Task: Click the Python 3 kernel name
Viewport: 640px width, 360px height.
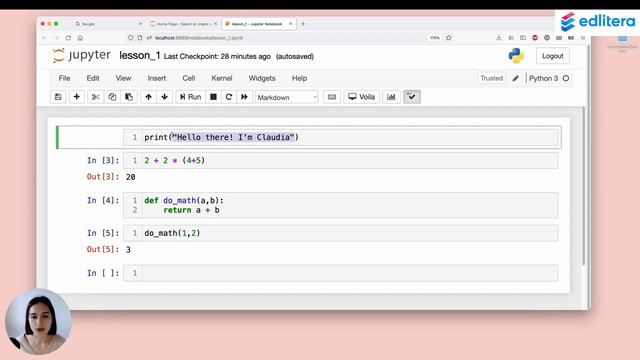Action: (x=543, y=78)
